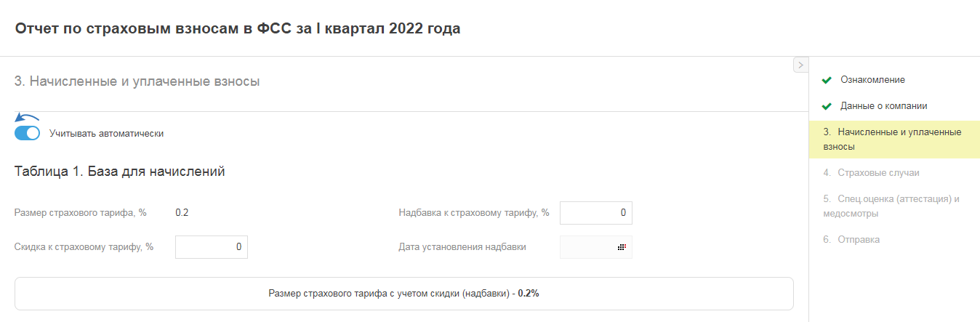Image resolution: width=980 pixels, height=322 pixels.
Task: Open the Данные о компании step
Action: point(883,106)
